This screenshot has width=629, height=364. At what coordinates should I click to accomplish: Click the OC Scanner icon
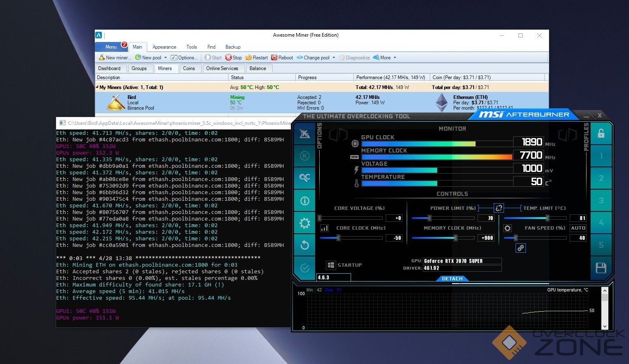coord(305,178)
